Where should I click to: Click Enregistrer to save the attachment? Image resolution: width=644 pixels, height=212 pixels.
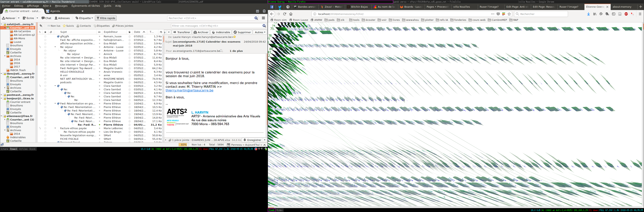coord(252,140)
